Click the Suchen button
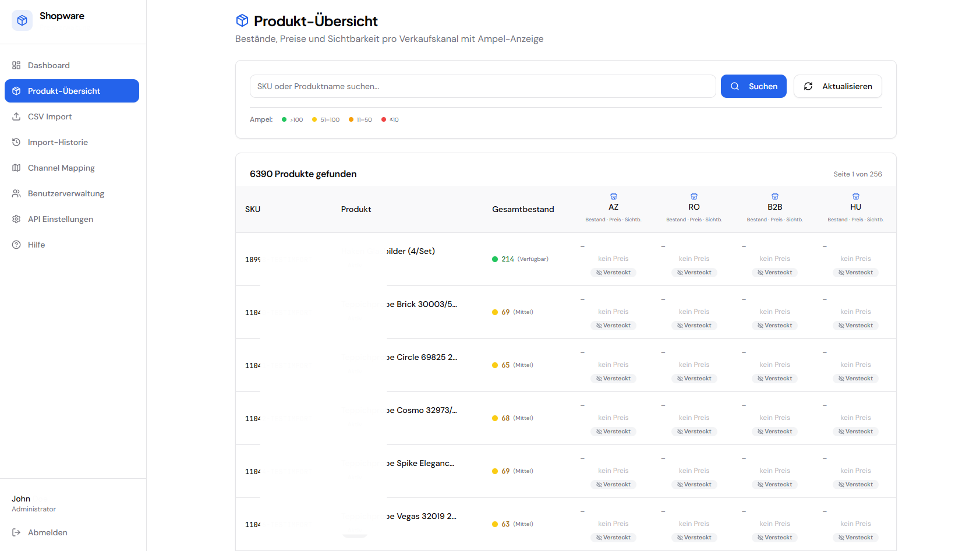 pyautogui.click(x=753, y=86)
